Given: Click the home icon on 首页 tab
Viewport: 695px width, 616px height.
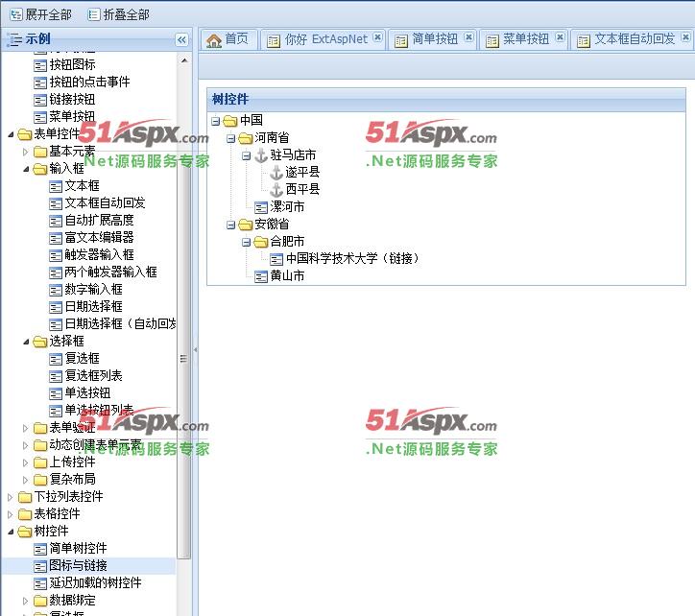Looking at the screenshot, I should point(214,39).
